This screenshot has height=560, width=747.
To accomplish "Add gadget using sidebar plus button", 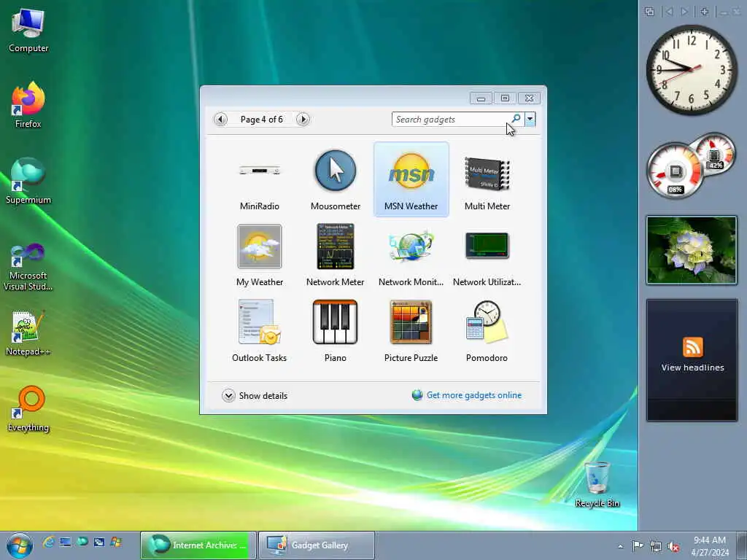I will tap(705, 12).
